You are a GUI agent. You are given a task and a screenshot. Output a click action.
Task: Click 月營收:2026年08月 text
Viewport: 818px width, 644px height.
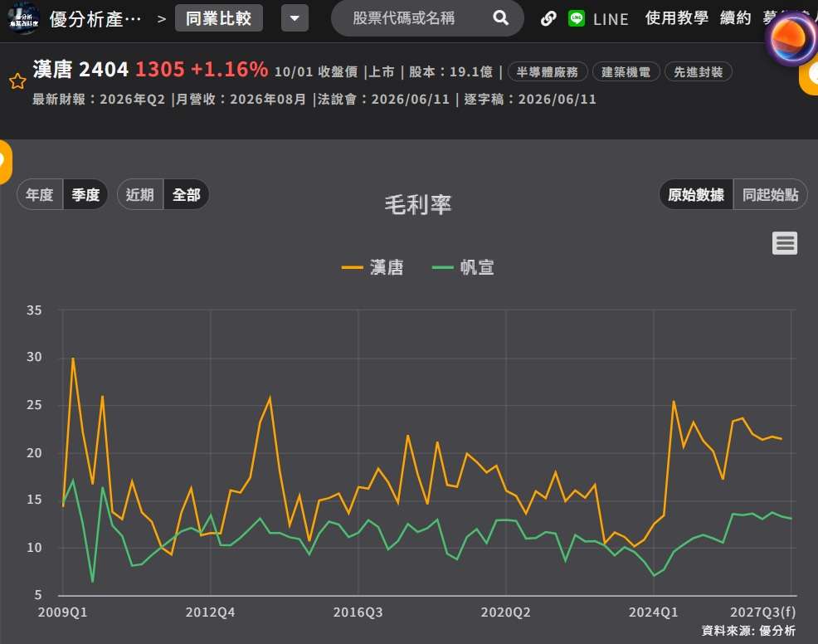[241, 99]
